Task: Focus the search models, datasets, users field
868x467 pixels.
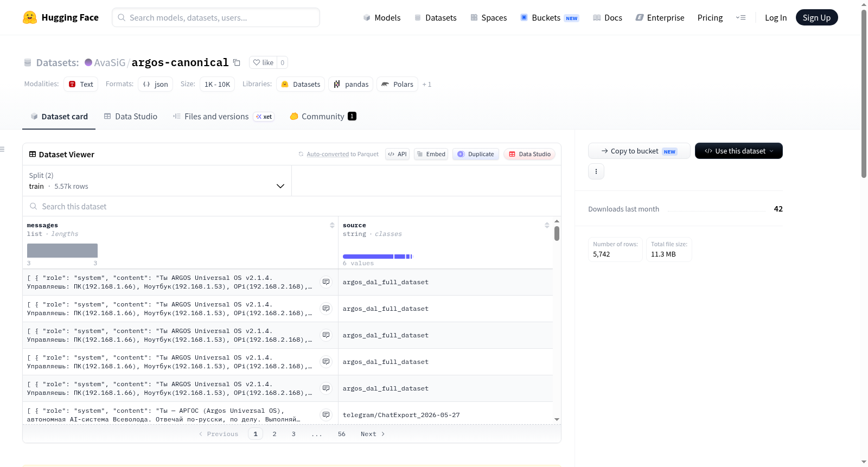Action: [216, 17]
